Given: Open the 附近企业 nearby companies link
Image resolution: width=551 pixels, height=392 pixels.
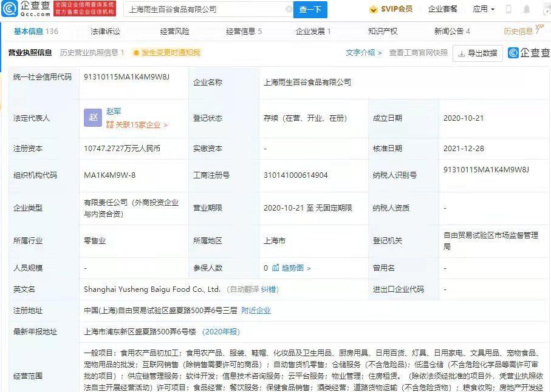Looking at the screenshot, I should pyautogui.click(x=256, y=310).
